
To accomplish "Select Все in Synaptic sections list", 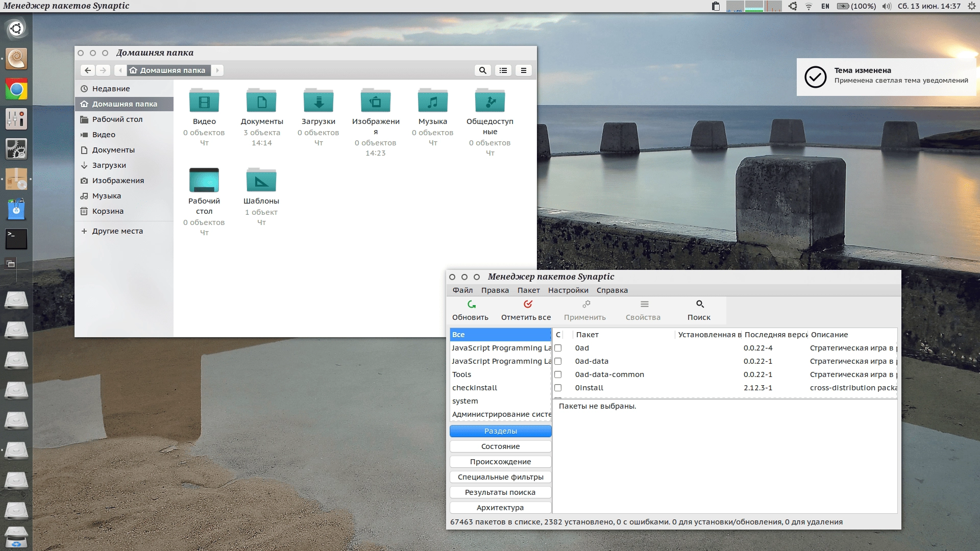I will pyautogui.click(x=500, y=335).
